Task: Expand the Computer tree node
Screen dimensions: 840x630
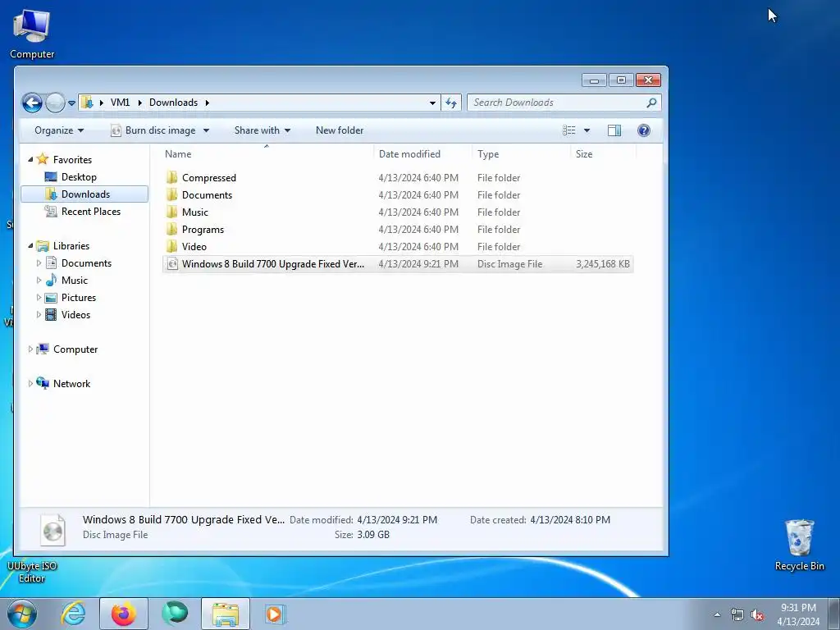Action: (x=30, y=349)
